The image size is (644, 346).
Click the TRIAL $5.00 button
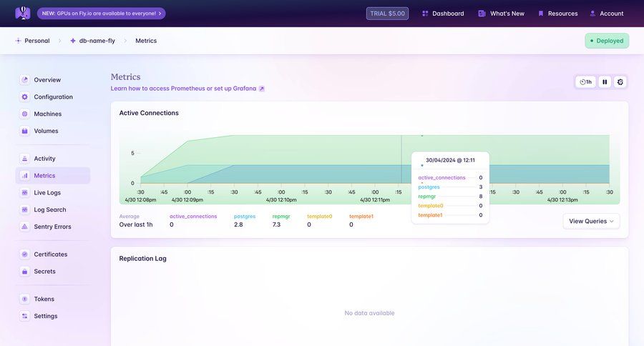point(387,14)
